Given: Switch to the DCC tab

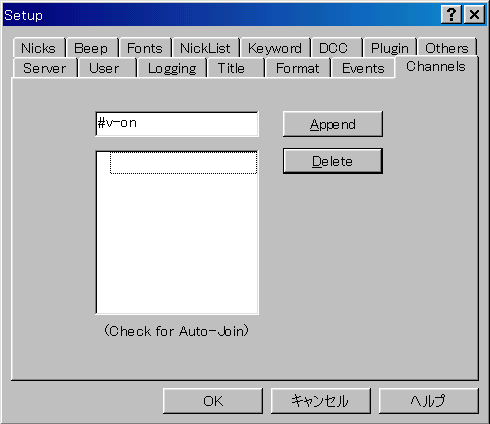Looking at the screenshot, I should [x=336, y=48].
